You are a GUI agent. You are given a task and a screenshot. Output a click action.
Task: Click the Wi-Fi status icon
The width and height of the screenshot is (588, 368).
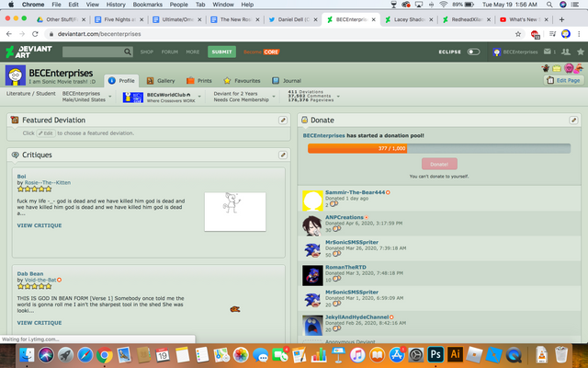[x=444, y=5]
